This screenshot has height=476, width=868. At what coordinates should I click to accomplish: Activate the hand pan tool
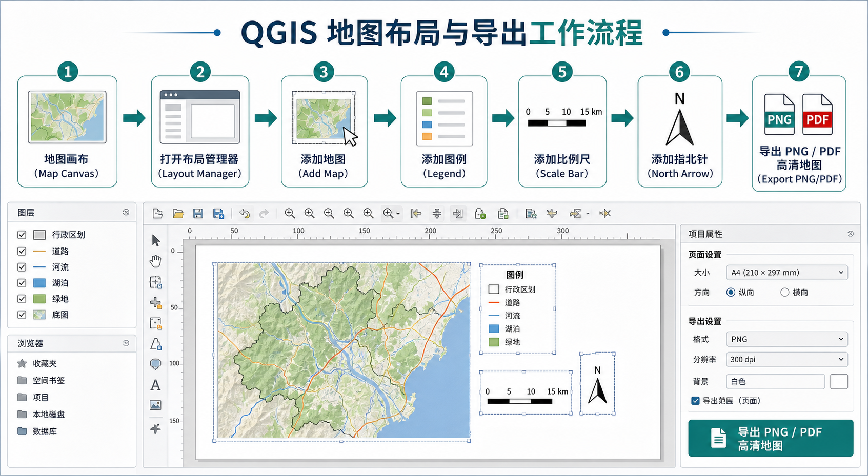point(155,261)
